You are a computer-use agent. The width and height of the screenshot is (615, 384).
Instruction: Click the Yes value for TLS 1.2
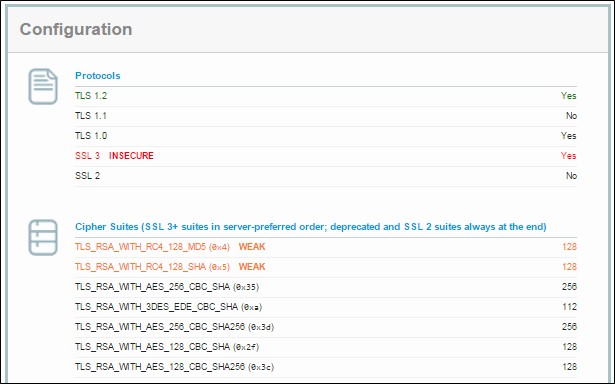click(568, 96)
